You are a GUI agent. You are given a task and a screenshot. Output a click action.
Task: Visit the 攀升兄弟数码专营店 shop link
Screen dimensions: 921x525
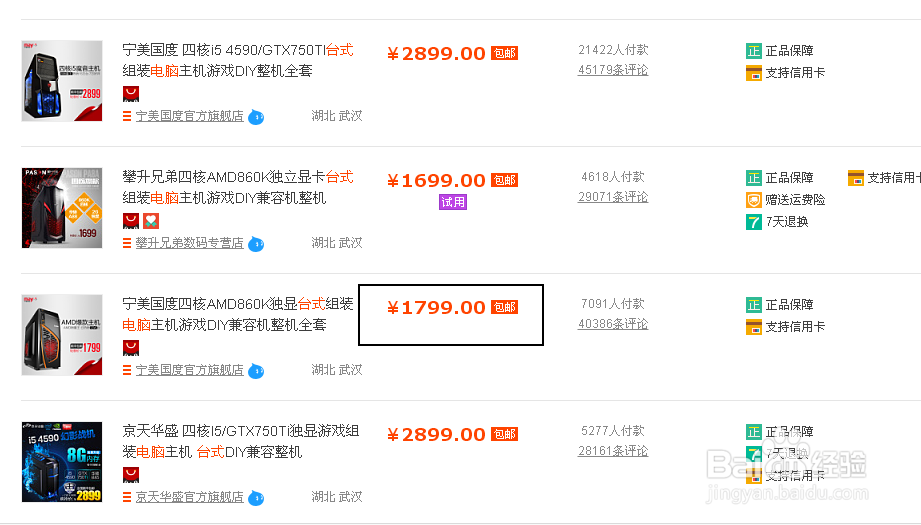point(190,243)
